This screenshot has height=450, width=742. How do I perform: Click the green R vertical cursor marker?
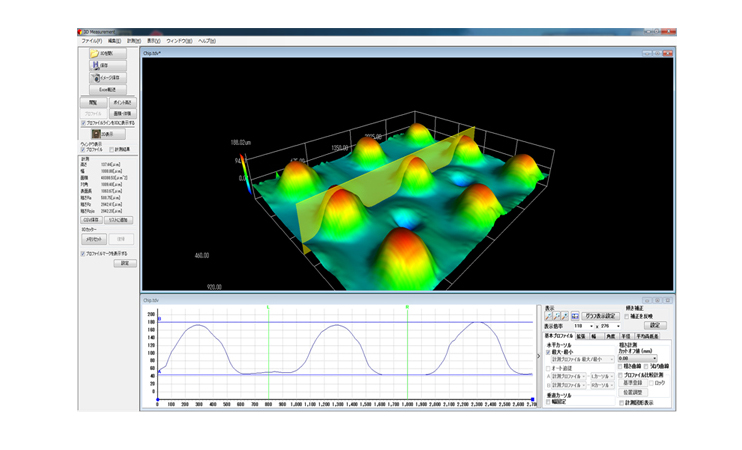click(x=407, y=308)
